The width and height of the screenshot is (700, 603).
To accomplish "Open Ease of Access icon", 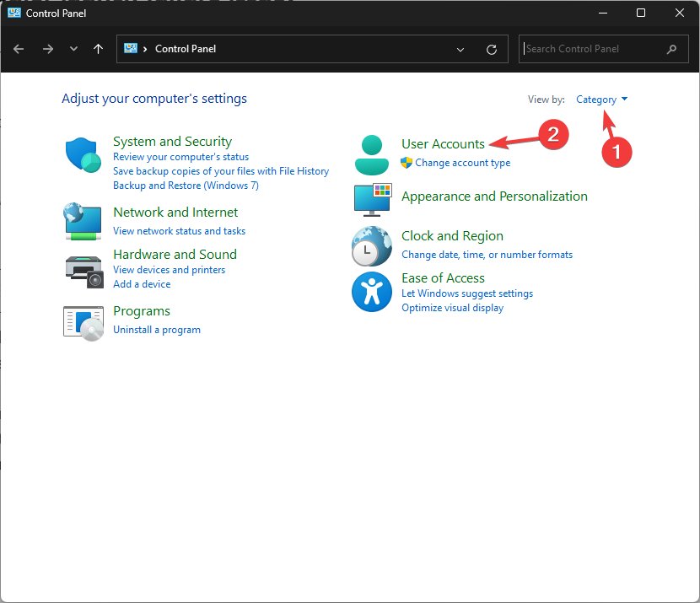I will (372, 292).
